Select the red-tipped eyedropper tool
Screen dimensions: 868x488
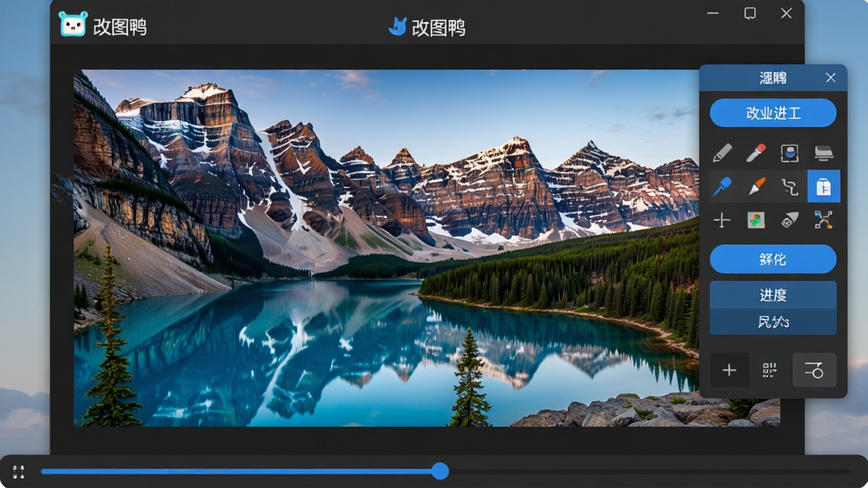tap(756, 152)
